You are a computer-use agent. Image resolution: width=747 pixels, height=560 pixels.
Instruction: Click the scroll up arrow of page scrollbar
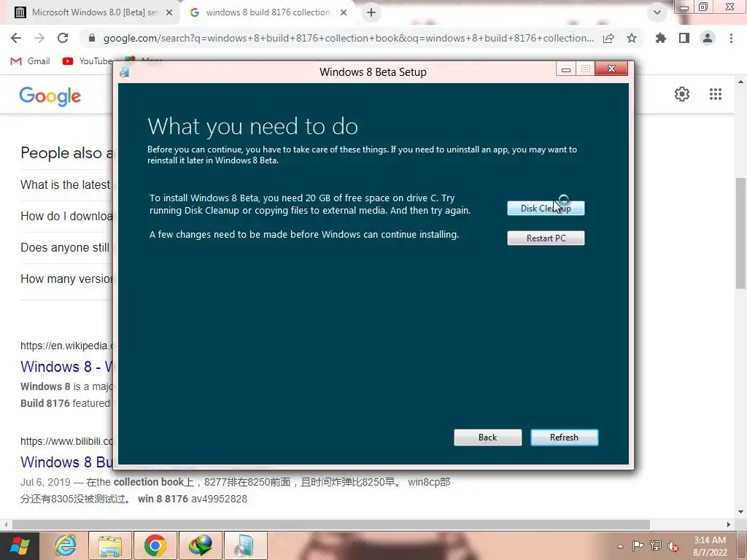point(740,82)
